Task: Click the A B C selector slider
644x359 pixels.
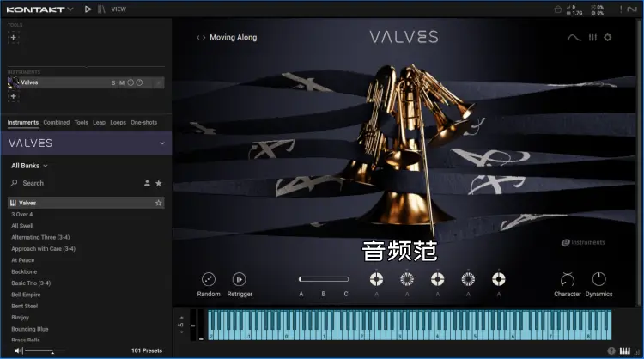Action: coord(324,279)
